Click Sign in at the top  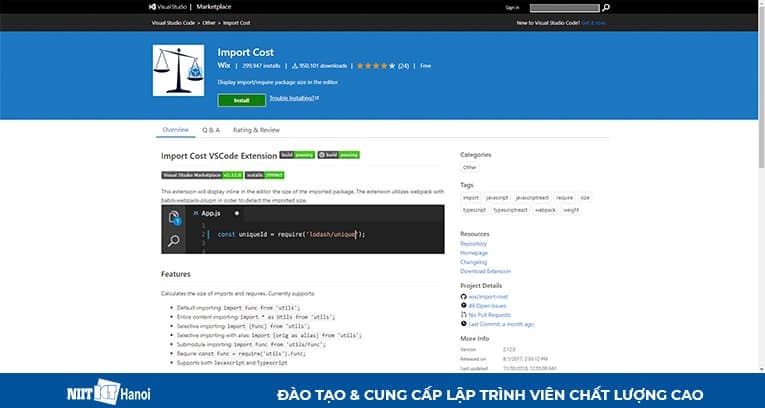[512, 7]
